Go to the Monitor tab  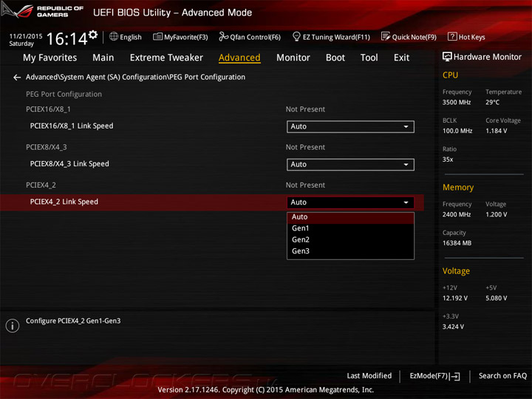[293, 58]
